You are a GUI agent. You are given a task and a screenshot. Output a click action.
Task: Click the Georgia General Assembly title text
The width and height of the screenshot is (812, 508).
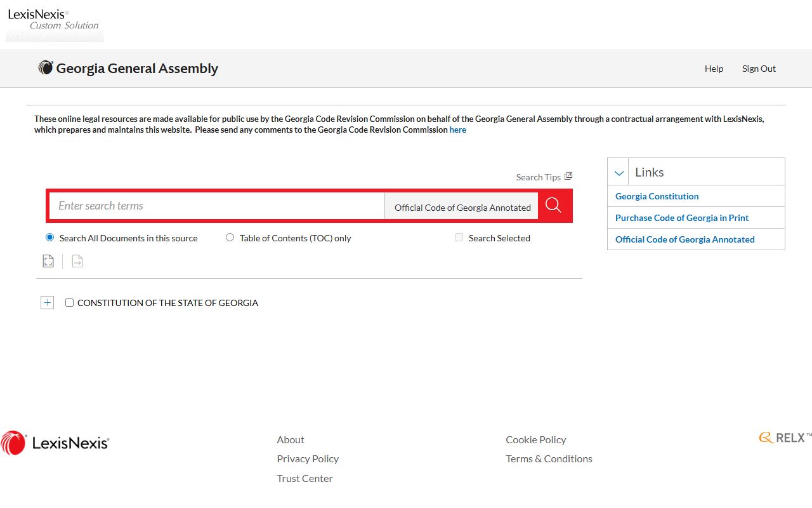pos(137,68)
